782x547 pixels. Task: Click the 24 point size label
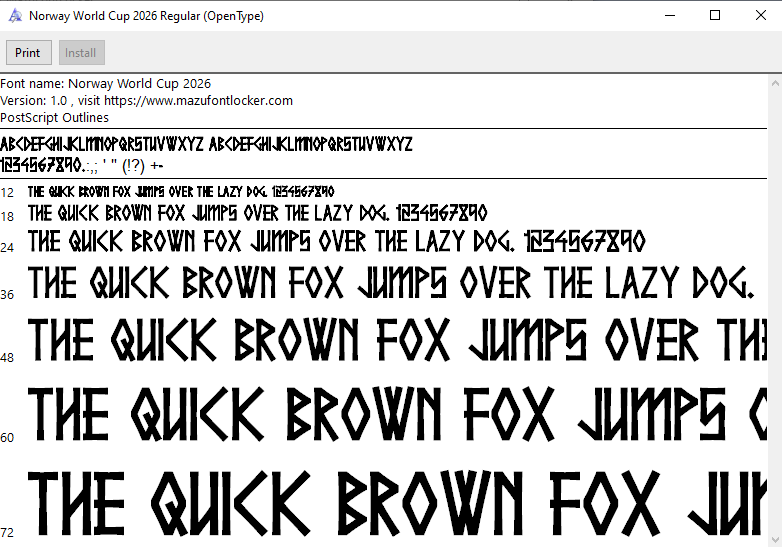coord(7,247)
